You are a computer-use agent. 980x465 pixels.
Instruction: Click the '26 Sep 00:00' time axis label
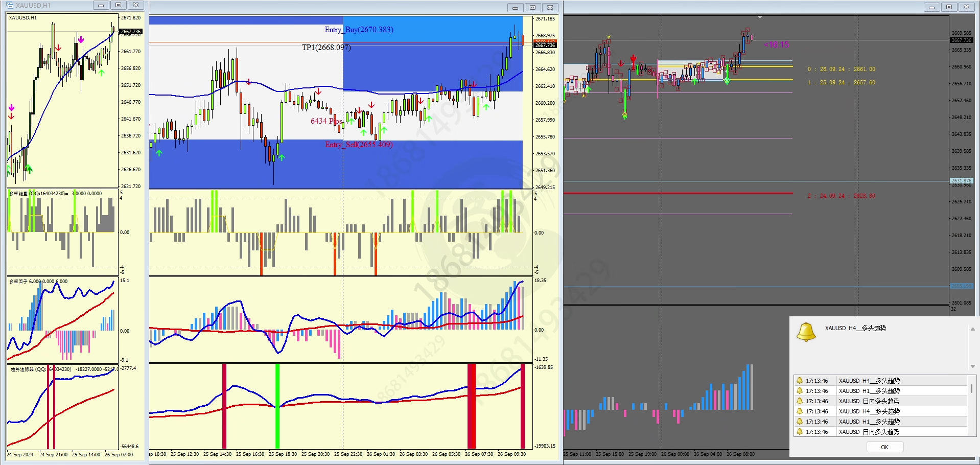(675, 454)
